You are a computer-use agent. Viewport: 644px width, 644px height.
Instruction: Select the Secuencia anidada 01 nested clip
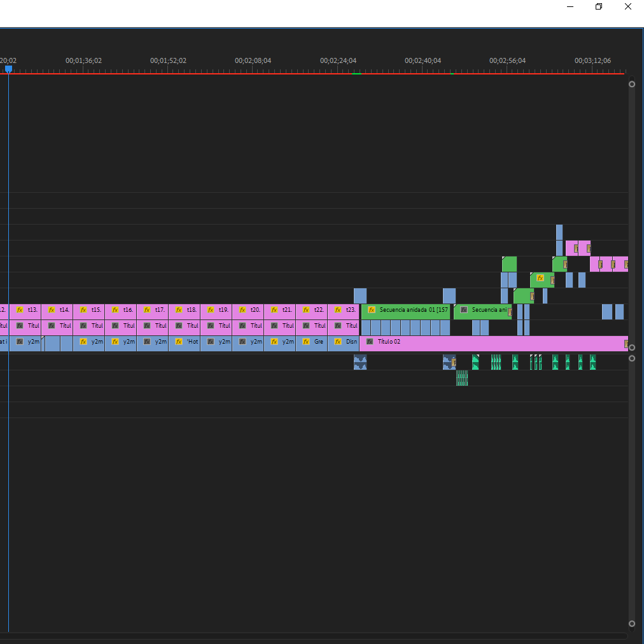(x=406, y=312)
